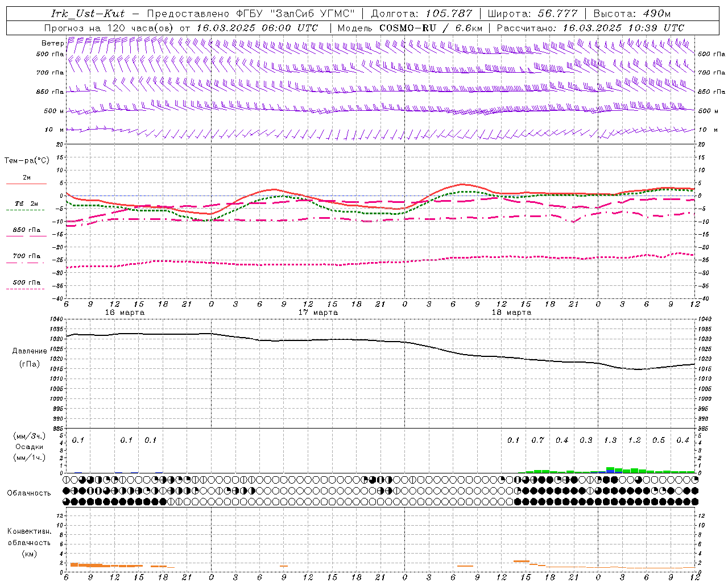Click the precipitation value 0.7

538,440
